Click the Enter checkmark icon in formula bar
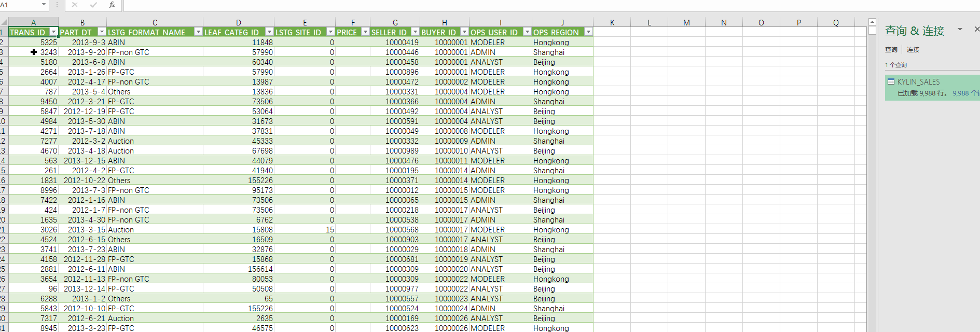The image size is (980, 332). (x=93, y=5)
